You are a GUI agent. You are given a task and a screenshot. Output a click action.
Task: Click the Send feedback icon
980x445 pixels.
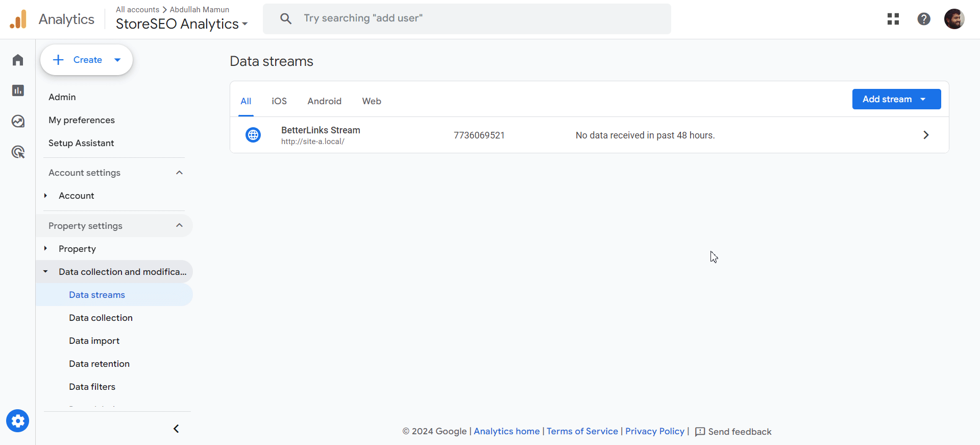coord(700,432)
